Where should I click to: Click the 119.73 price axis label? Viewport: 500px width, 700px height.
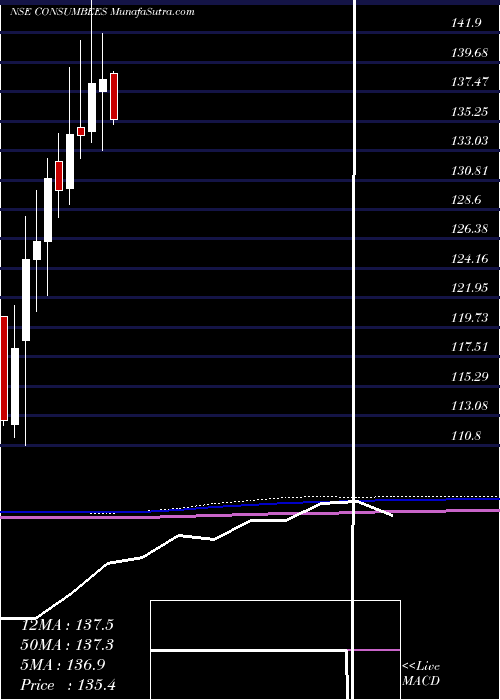(469, 317)
